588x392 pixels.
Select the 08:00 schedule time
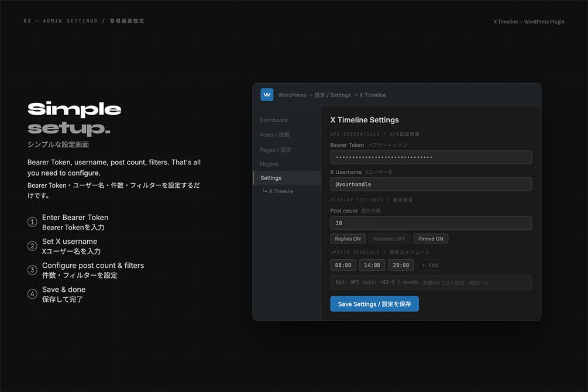343,265
